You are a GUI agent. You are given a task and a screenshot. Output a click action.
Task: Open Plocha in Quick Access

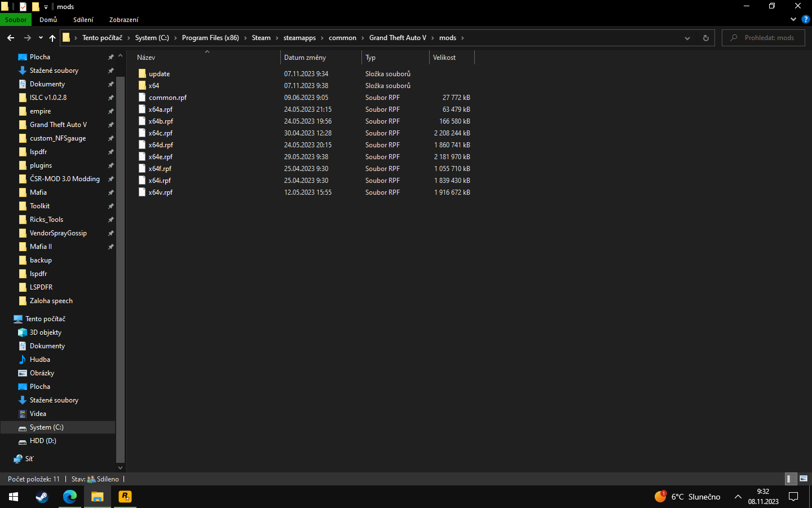coord(40,57)
